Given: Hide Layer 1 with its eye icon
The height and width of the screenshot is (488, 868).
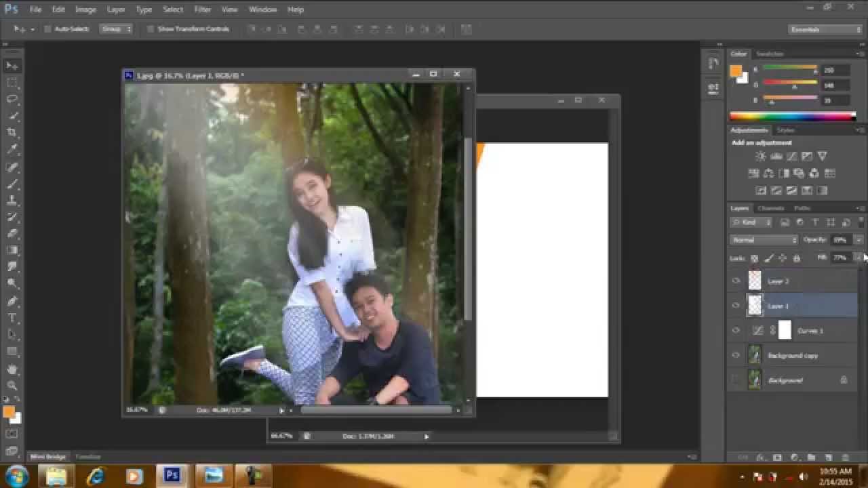Looking at the screenshot, I should coord(736,306).
